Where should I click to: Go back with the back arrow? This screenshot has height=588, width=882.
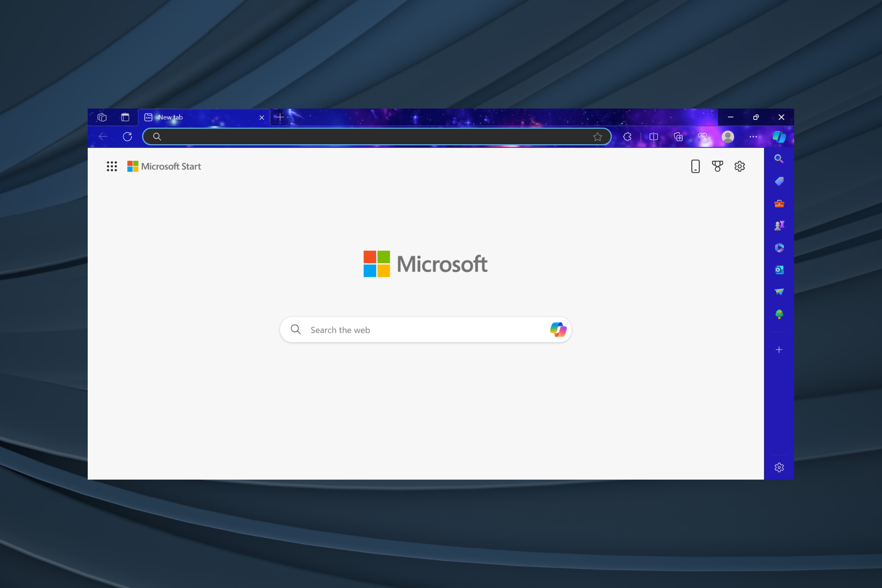[103, 136]
